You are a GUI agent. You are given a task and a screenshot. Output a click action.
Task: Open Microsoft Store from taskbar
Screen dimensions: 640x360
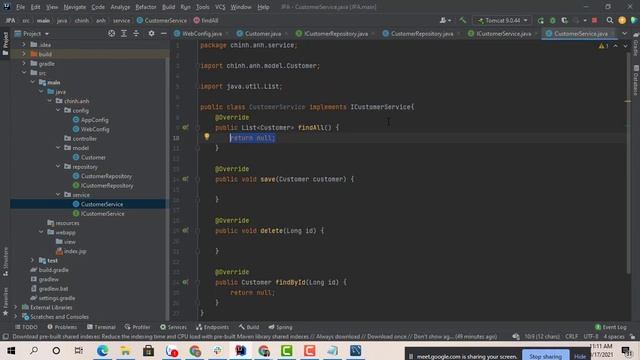tap(148, 351)
